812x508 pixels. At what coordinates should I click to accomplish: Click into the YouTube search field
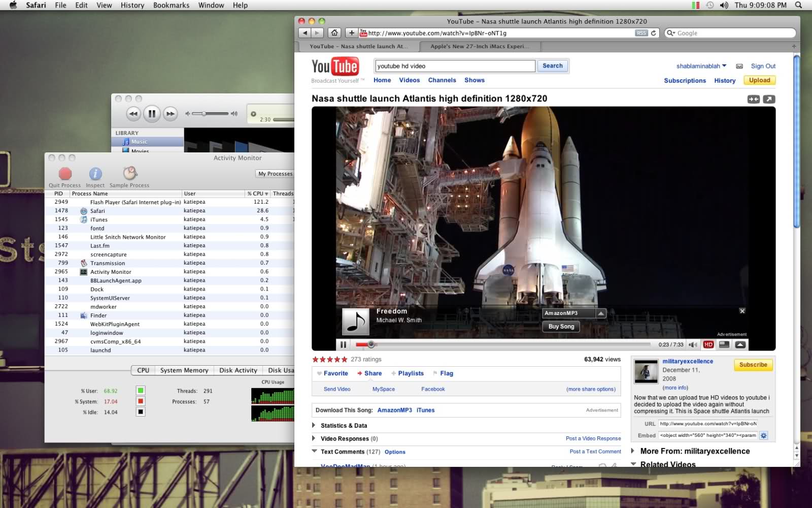pos(455,66)
